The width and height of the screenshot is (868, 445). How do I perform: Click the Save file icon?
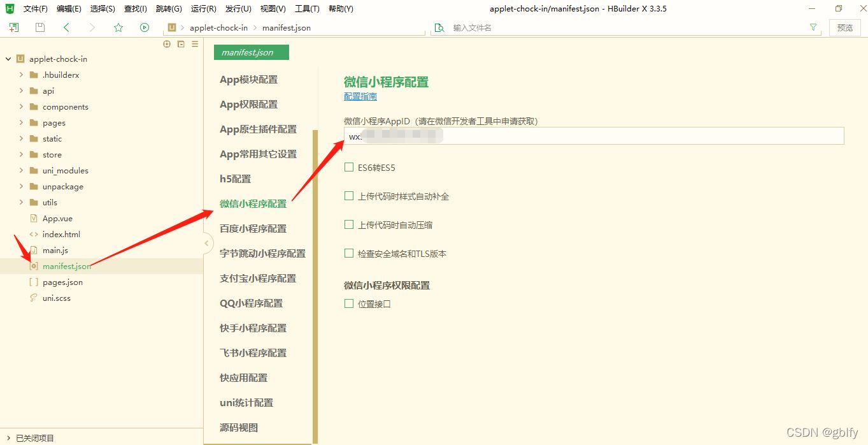point(39,27)
